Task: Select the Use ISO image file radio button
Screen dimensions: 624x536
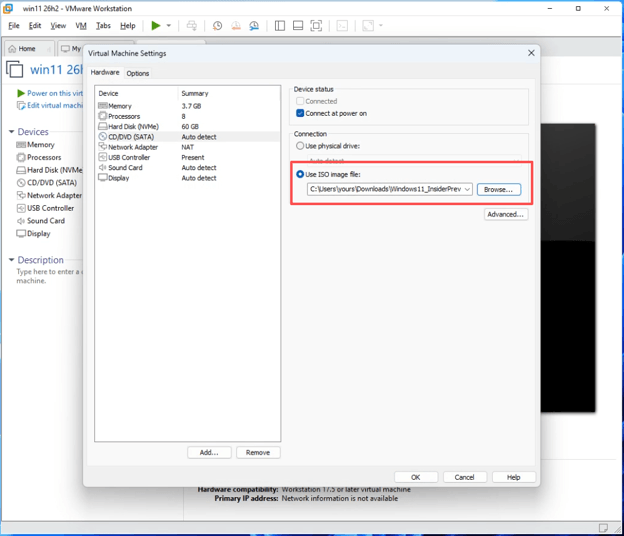Action: (300, 174)
